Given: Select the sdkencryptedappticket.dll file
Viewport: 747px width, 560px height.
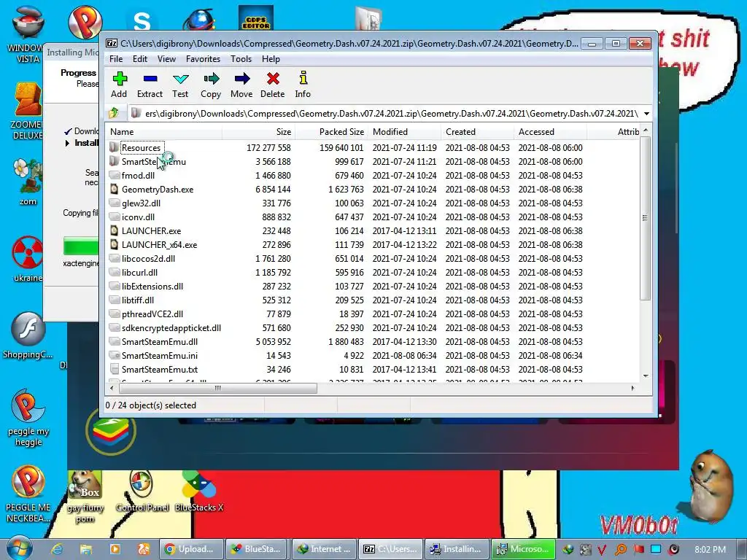Looking at the screenshot, I should tap(171, 327).
